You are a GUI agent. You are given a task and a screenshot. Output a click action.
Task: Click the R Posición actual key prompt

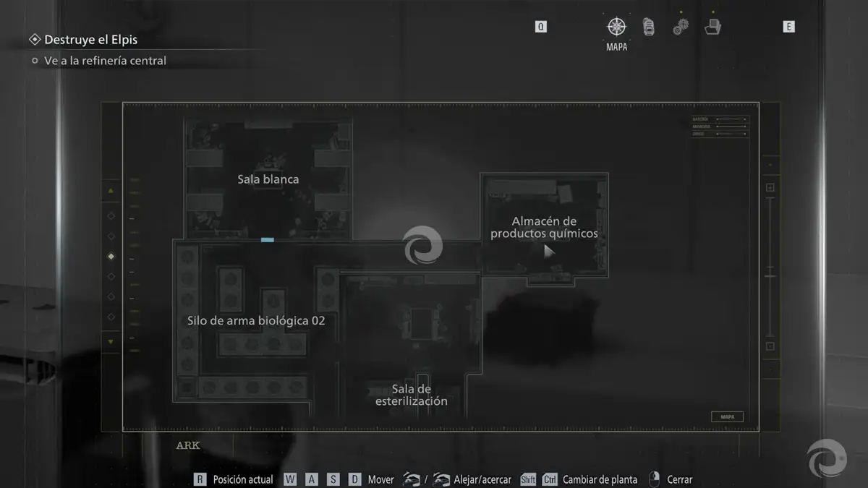coord(200,479)
